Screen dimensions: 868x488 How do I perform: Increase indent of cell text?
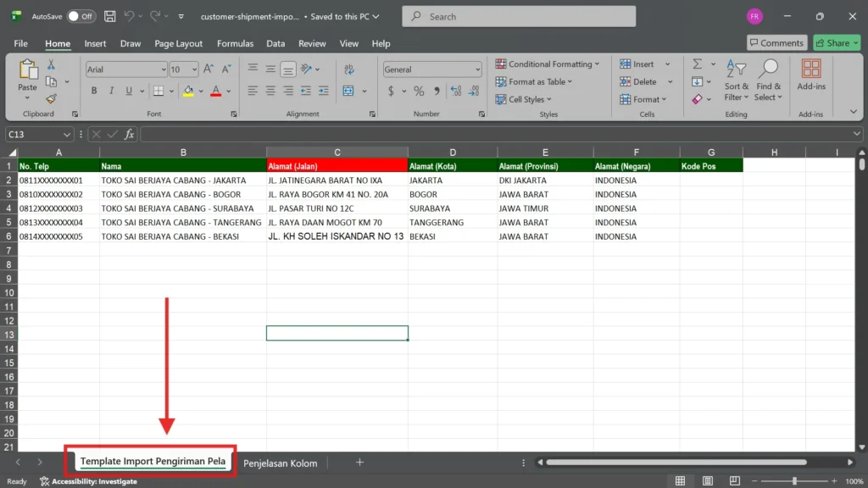point(324,91)
